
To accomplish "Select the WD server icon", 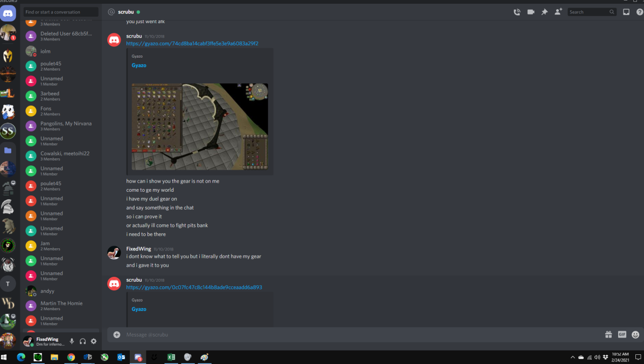I will point(8,303).
